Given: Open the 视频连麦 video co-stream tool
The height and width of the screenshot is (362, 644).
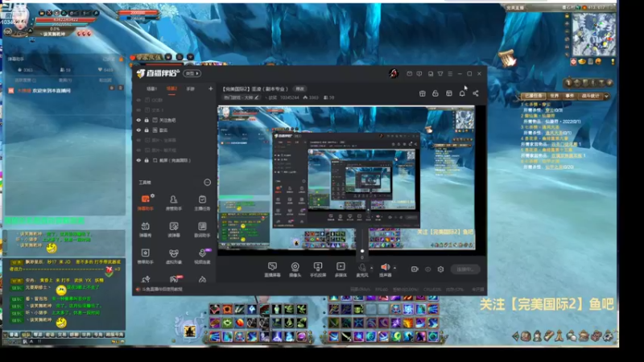Looking at the screenshot, I should point(202,256).
